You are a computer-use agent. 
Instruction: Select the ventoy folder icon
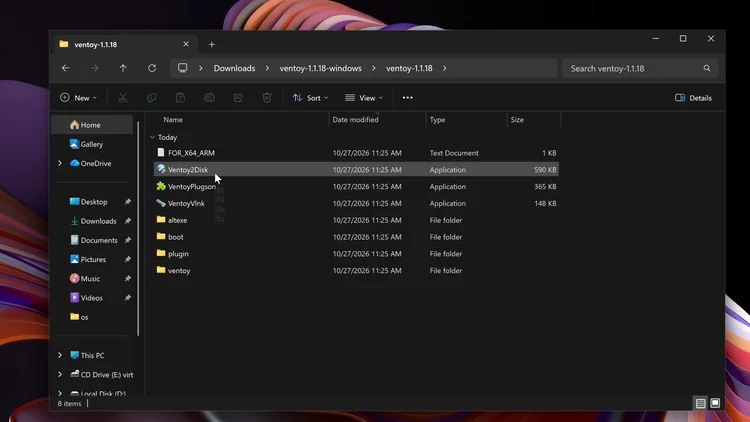coord(161,270)
